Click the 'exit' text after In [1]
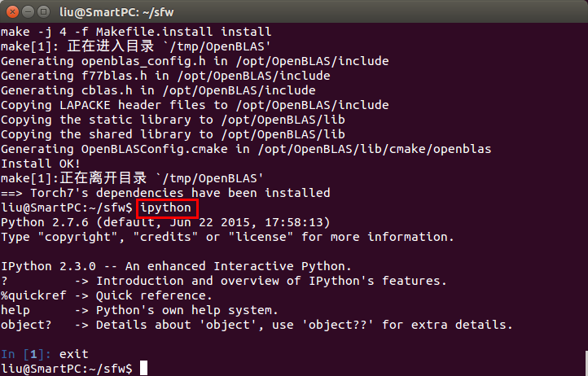Screen dimensions: 588x376 point(74,354)
